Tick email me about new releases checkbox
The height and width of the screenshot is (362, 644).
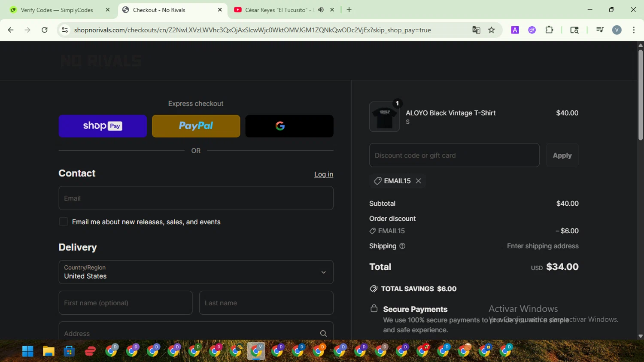63,222
